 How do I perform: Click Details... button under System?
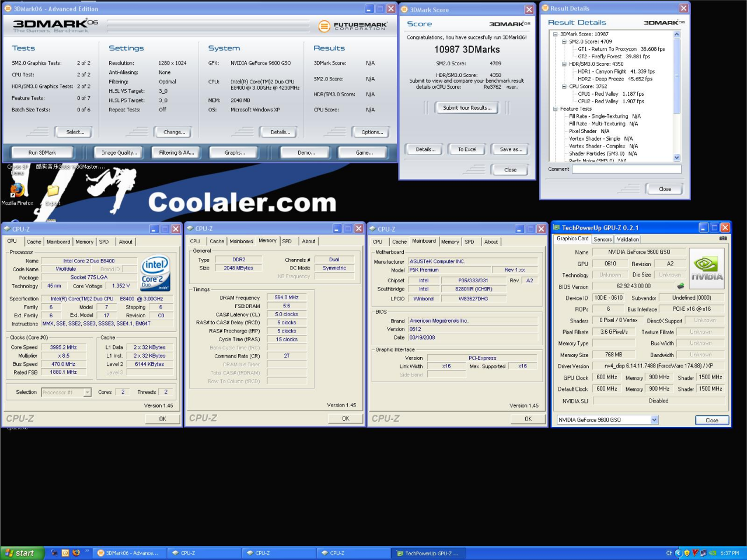tap(280, 132)
